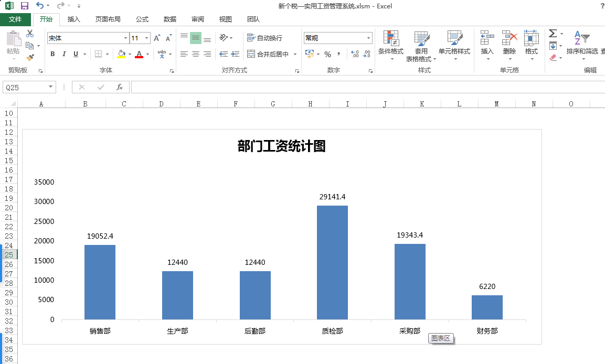
Task: Open the 文件 menu
Action: coord(16,19)
